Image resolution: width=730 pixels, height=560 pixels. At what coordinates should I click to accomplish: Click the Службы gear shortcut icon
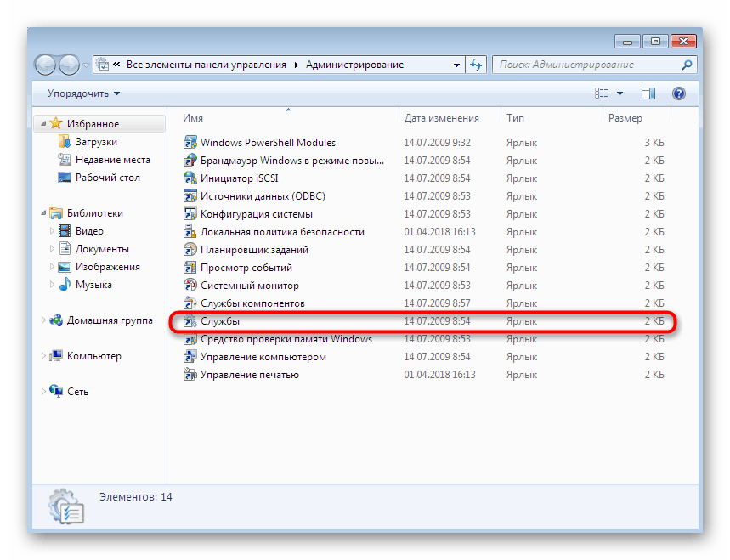(190, 321)
